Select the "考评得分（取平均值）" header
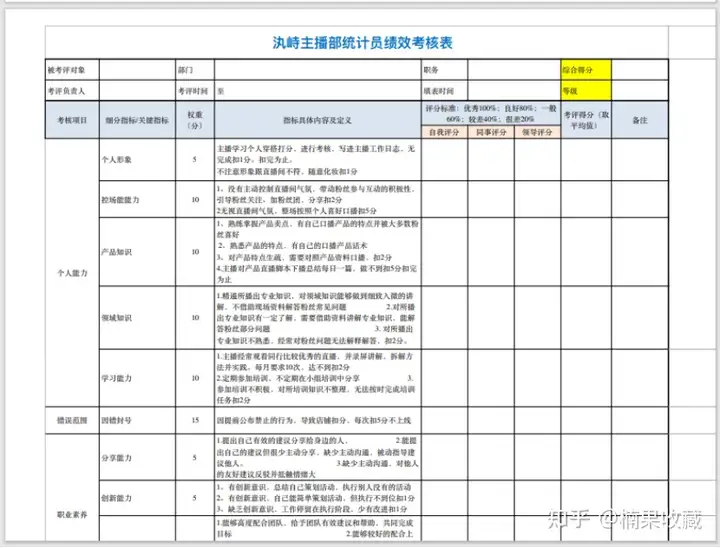Screen dimensions: 720x548 click(586, 120)
